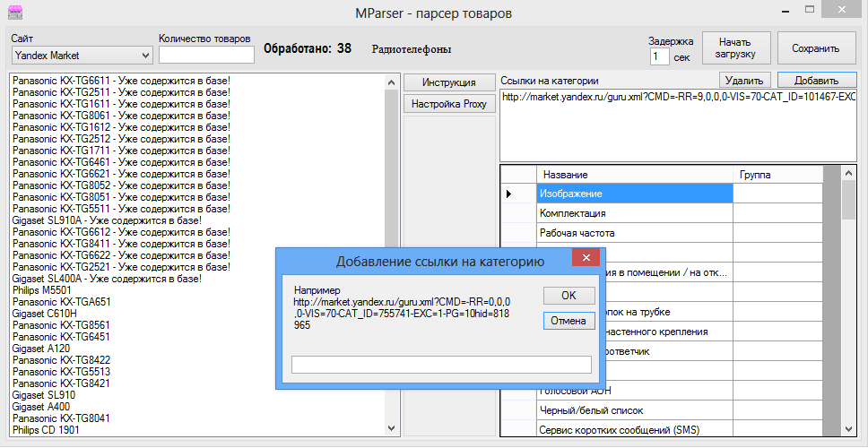868x448 pixels.
Task: Select the Черный/белый список table cell
Action: 634,410
